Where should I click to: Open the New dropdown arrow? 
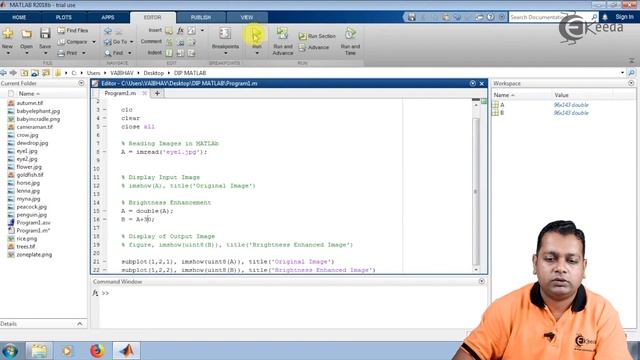tap(7, 53)
